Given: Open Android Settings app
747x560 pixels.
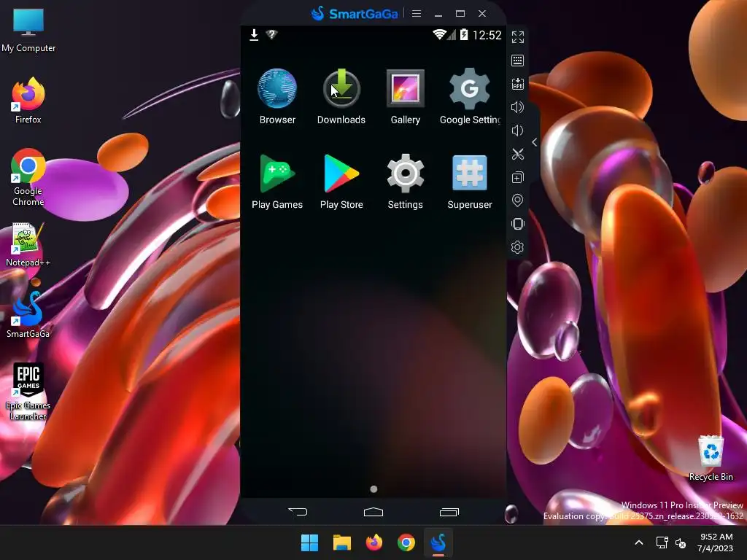Looking at the screenshot, I should tap(406, 182).
